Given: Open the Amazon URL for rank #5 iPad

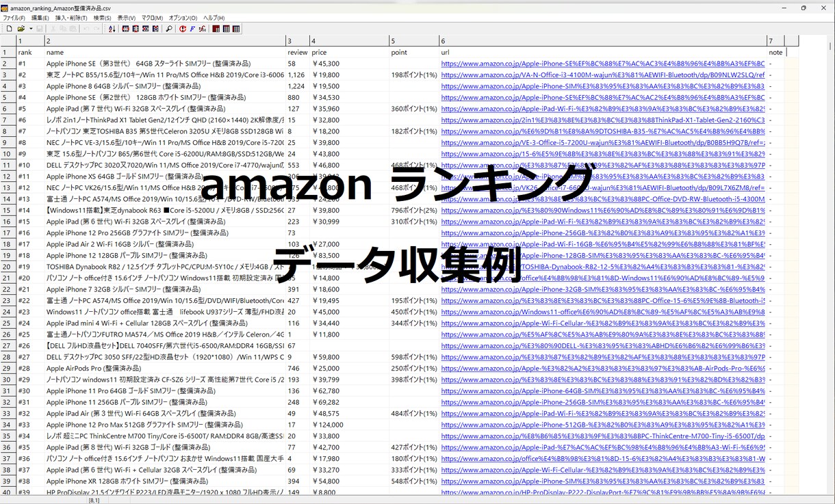Looking at the screenshot, I should point(602,109).
